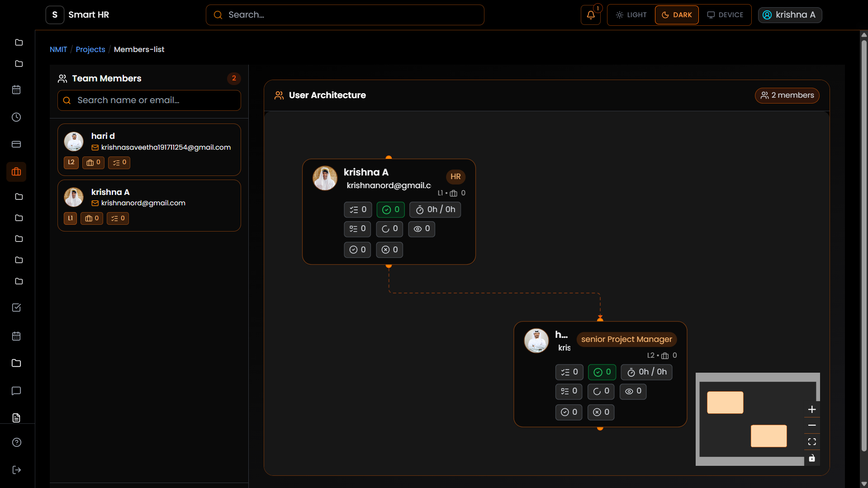
Task: Click krishna A node timer 0h / 0h
Action: 435,210
